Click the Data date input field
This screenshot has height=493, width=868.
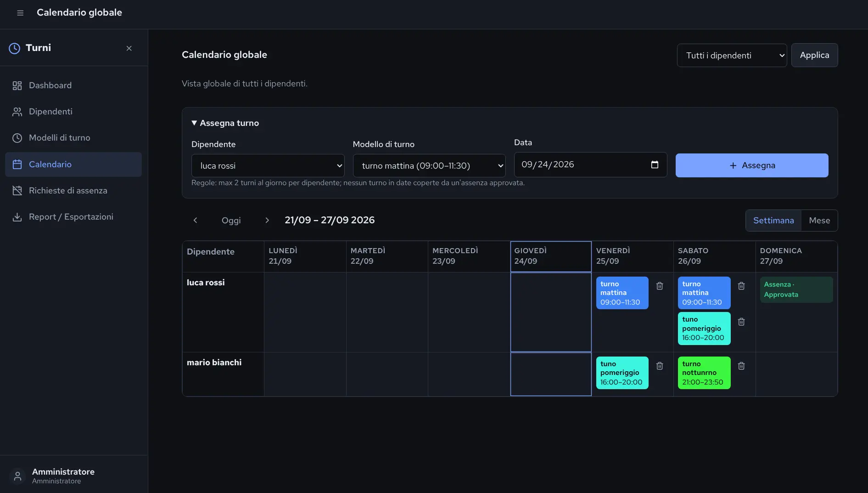click(x=590, y=164)
